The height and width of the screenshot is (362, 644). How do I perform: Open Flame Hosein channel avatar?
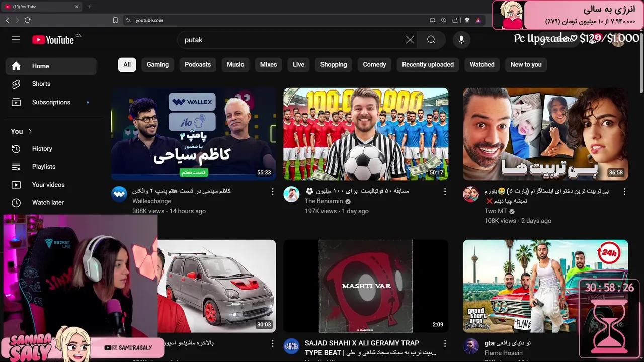(x=471, y=346)
